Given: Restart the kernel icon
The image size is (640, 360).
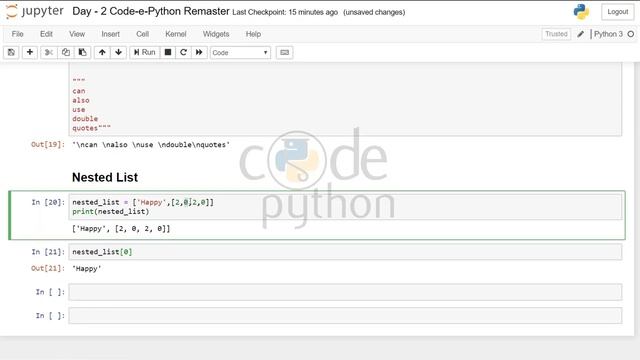Looking at the screenshot, I should tap(183, 52).
